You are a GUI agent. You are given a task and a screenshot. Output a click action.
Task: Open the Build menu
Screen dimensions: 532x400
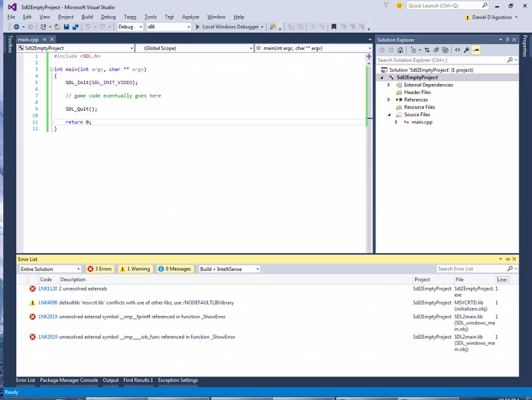(x=87, y=17)
